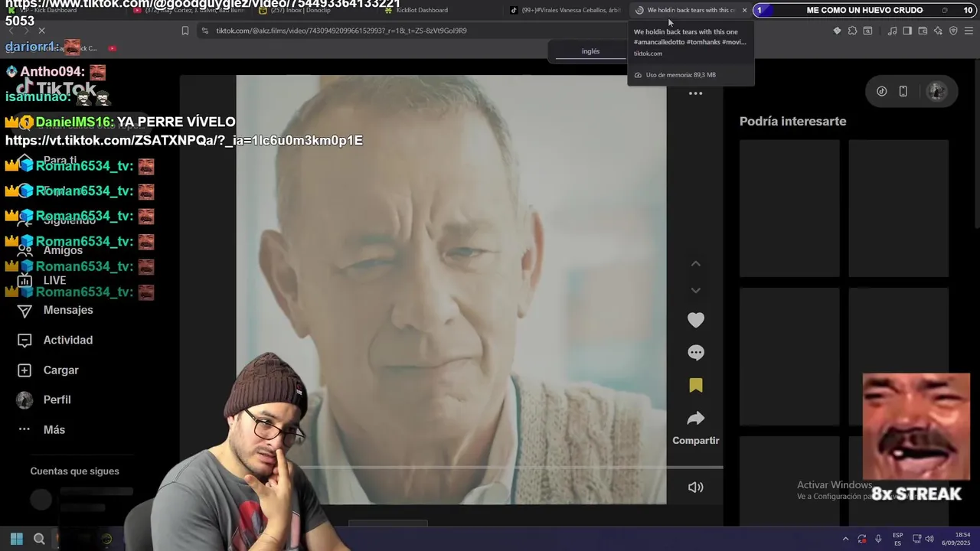This screenshot has width=980, height=551.
Task: Click the TikTok coins icon top right
Action: pyautogui.click(x=881, y=91)
